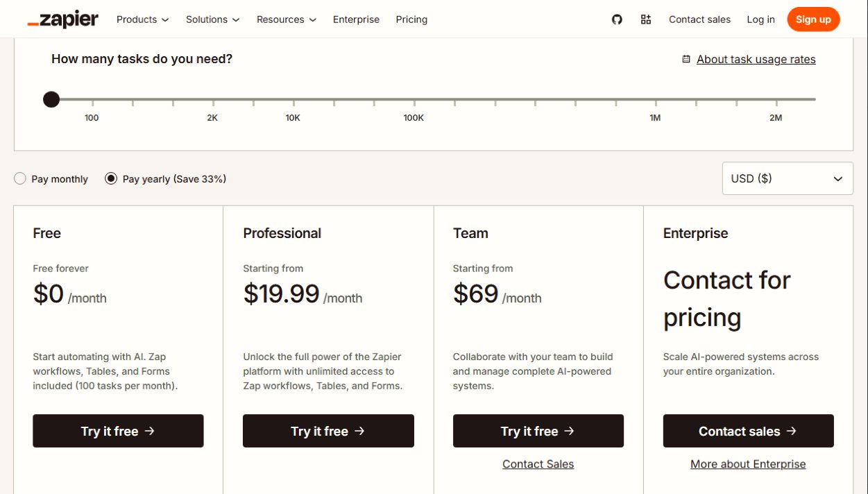Select the Pay monthly radio button
This screenshot has width=868, height=494.
click(x=20, y=178)
